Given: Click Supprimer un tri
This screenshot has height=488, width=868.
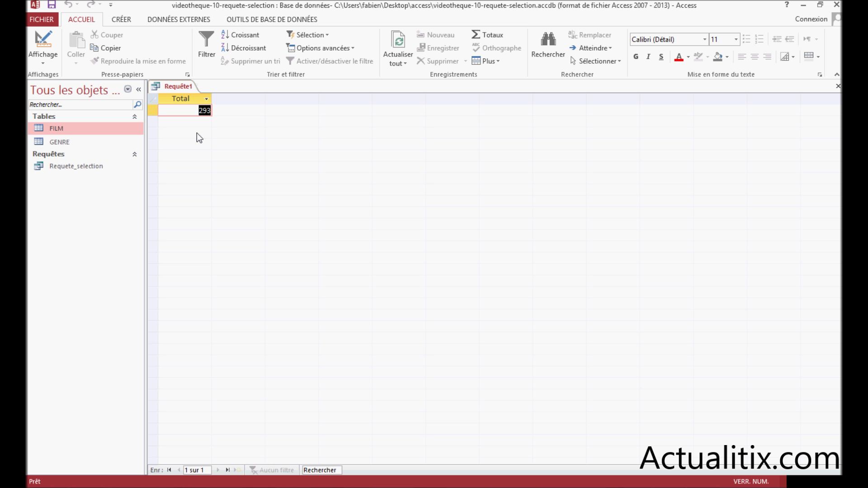Looking at the screenshot, I should 250,61.
